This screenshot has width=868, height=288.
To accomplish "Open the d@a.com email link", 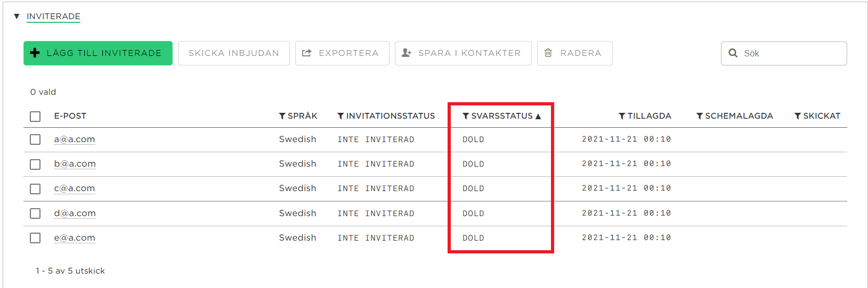I will 75,213.
